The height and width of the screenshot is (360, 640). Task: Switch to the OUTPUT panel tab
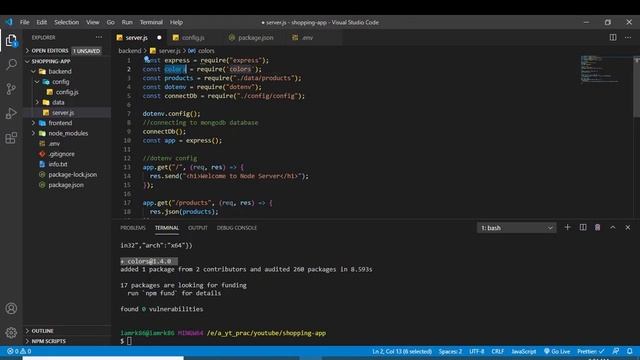point(198,228)
